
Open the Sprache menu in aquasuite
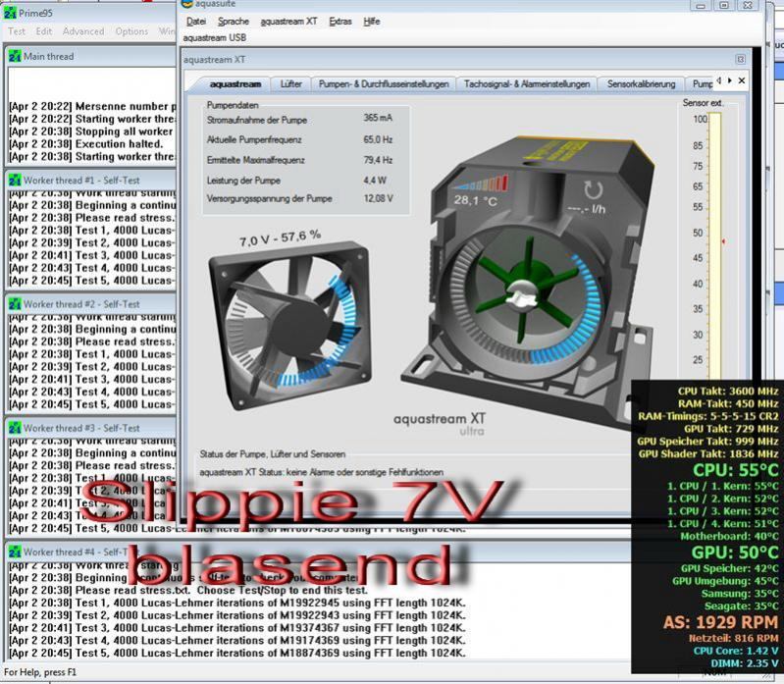click(x=233, y=22)
